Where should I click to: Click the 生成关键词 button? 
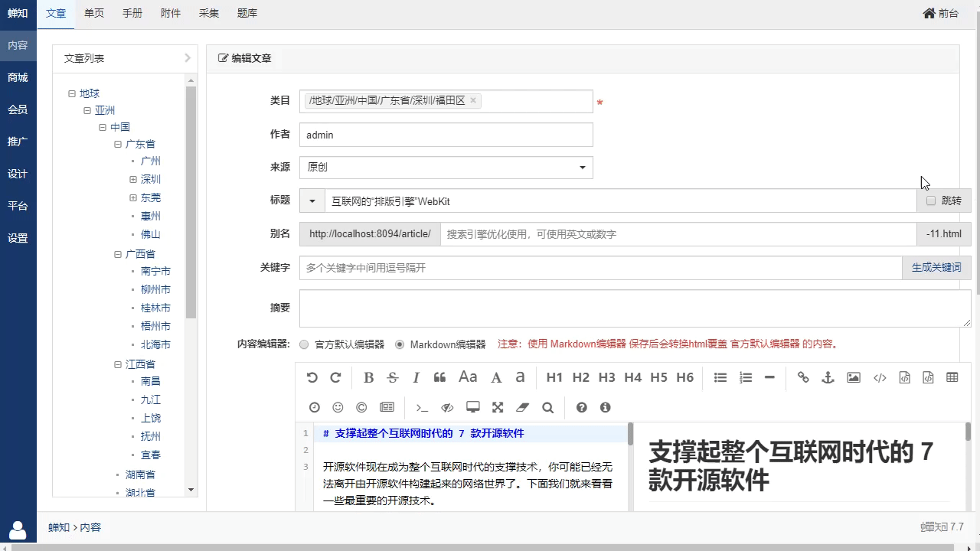[936, 268]
